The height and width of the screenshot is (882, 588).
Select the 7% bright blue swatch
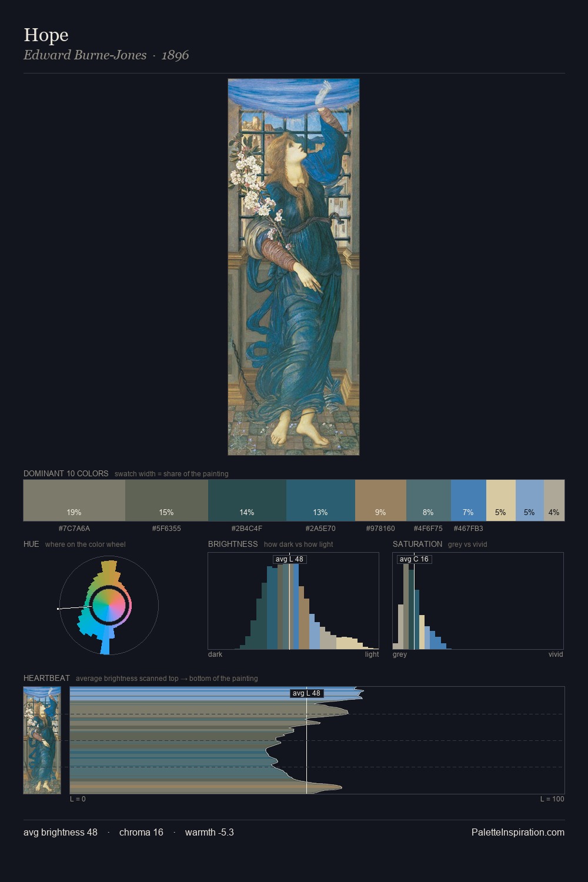tap(469, 500)
